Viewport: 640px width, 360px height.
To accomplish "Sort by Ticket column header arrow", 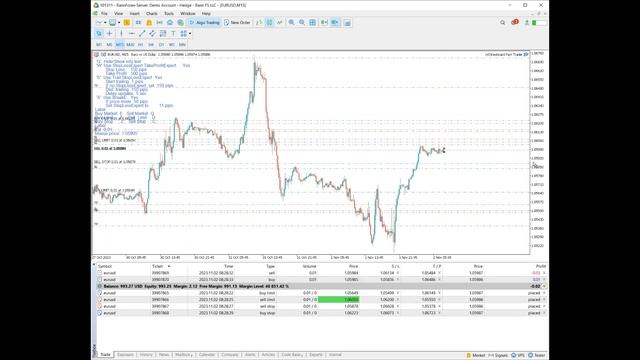I will pyautogui.click(x=169, y=266).
